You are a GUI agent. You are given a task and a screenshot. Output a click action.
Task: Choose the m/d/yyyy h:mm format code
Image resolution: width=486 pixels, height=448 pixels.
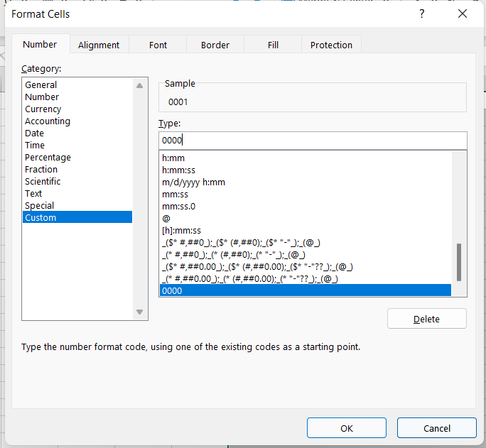coord(306,182)
